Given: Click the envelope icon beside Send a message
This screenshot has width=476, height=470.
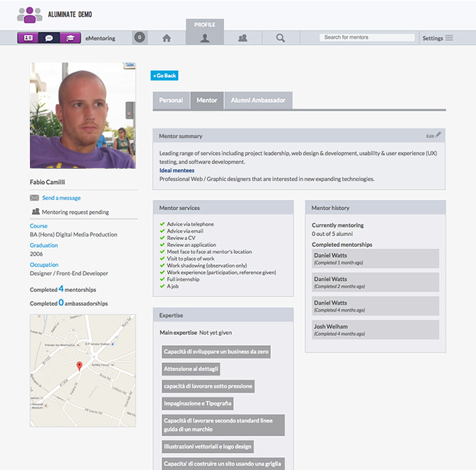Looking at the screenshot, I should 34,198.
